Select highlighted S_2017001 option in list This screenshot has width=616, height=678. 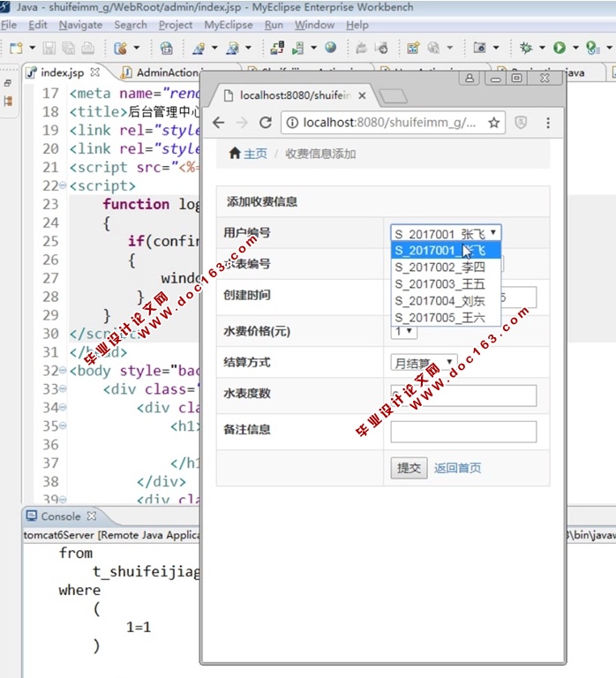pyautogui.click(x=446, y=251)
